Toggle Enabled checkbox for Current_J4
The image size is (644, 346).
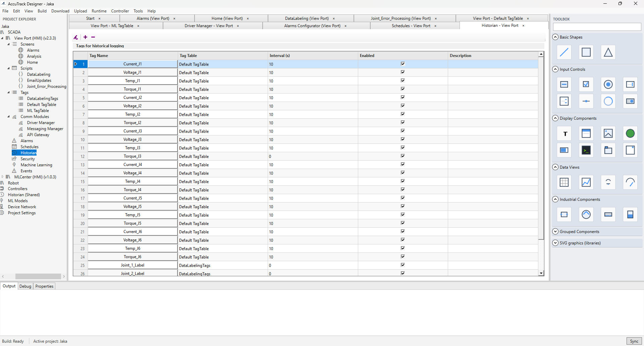(403, 164)
